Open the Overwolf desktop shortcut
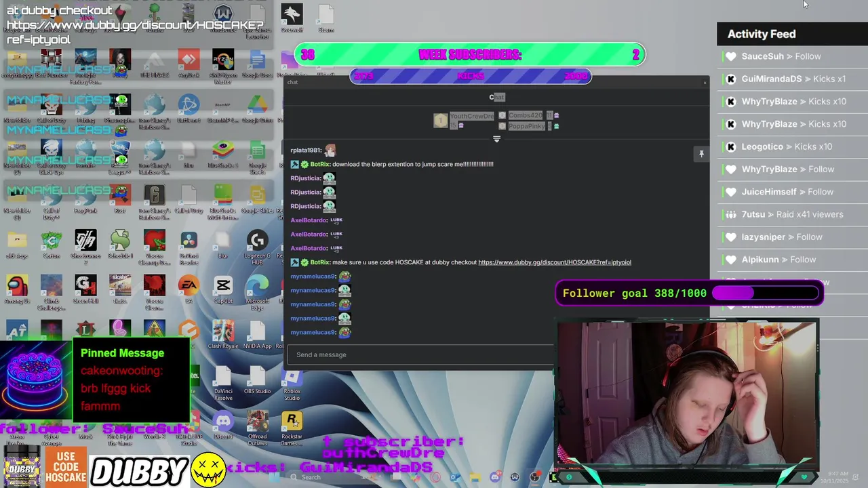The width and height of the screenshot is (868, 488). click(x=292, y=18)
